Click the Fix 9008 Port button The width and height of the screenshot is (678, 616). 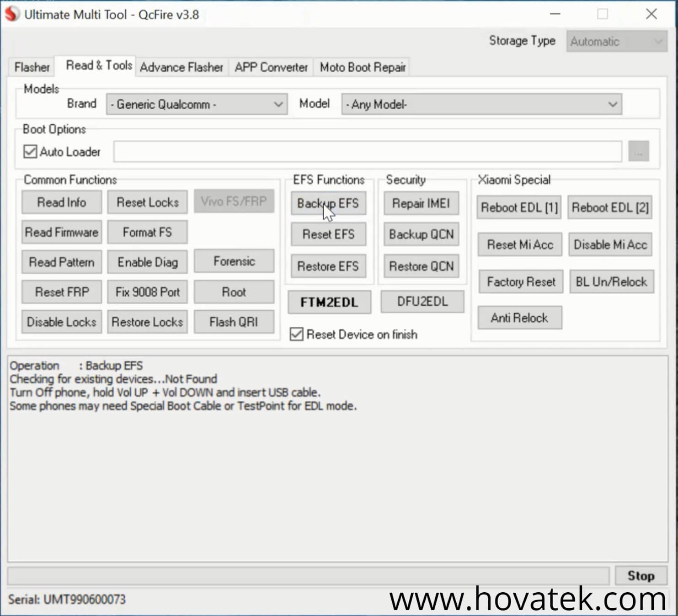[x=148, y=292]
